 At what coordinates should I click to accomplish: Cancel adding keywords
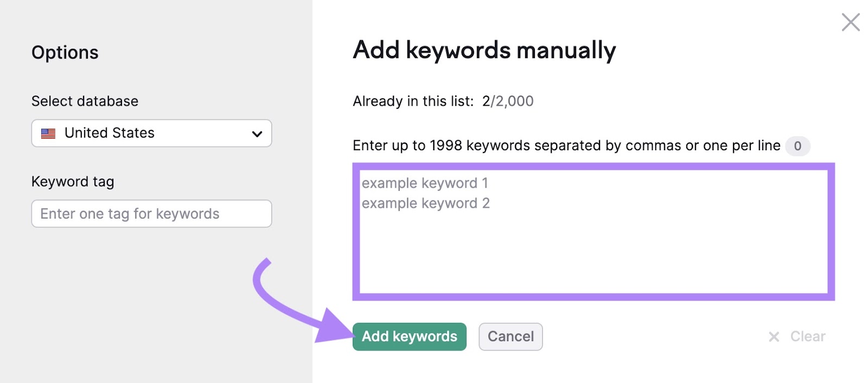coord(510,336)
